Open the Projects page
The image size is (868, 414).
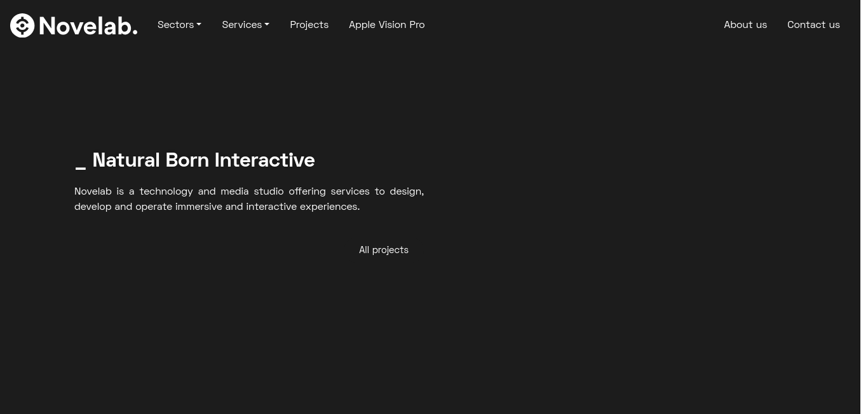(309, 25)
